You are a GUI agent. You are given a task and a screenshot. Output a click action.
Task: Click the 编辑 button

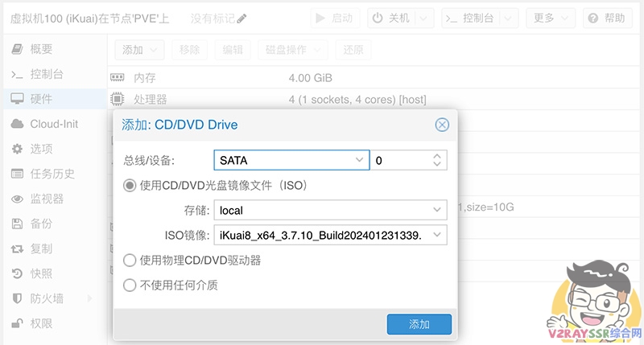[x=233, y=50]
